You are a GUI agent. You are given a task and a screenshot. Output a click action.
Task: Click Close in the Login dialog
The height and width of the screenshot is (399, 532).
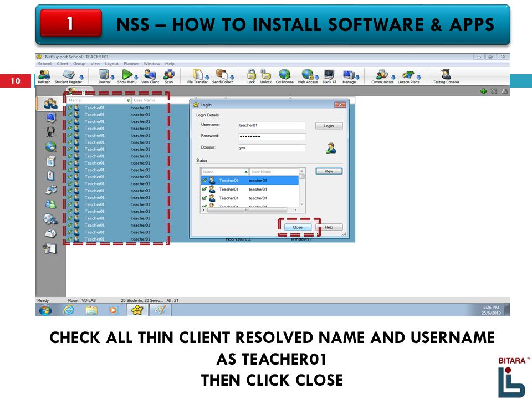297,227
